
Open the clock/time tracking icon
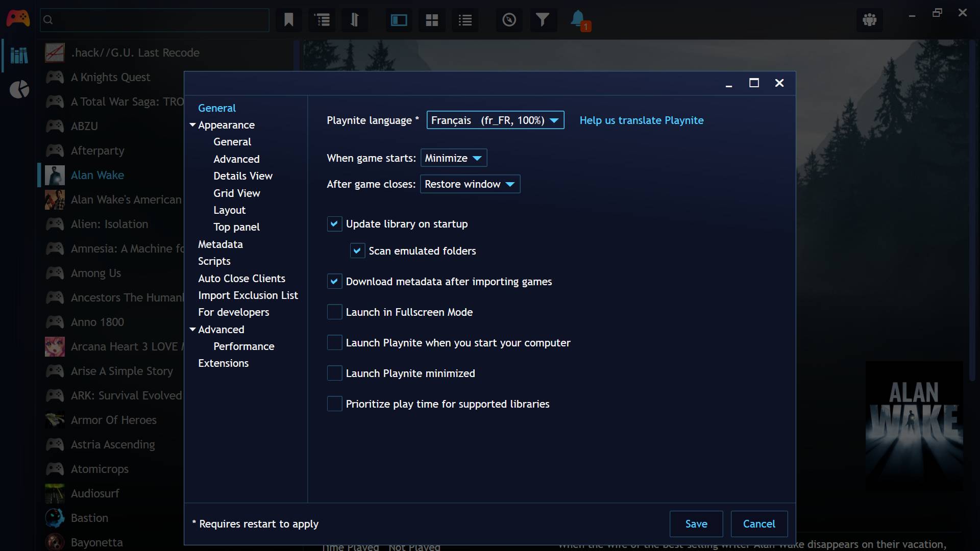[508, 19]
